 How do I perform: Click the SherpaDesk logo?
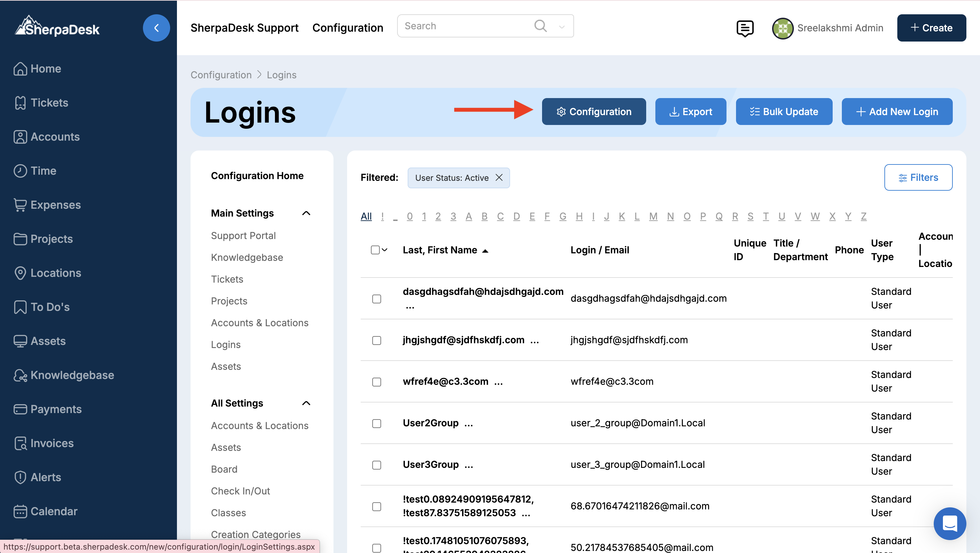click(57, 27)
